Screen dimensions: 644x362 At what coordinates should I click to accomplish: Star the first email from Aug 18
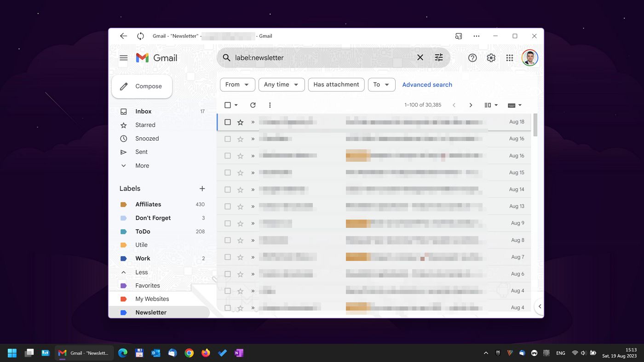coord(240,122)
